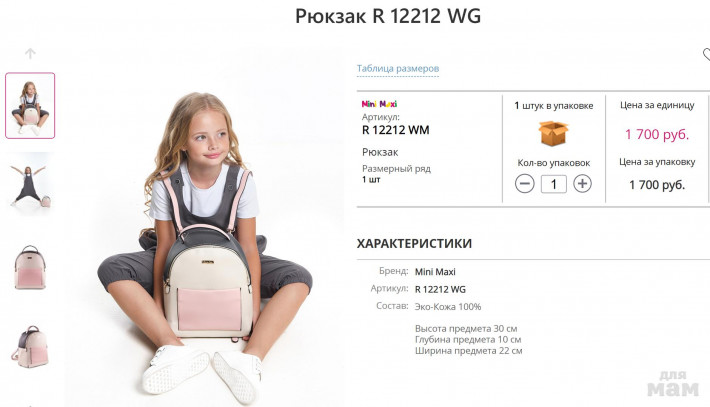Click the ХАРАКТЕРИСТИКИ section heading

click(414, 244)
